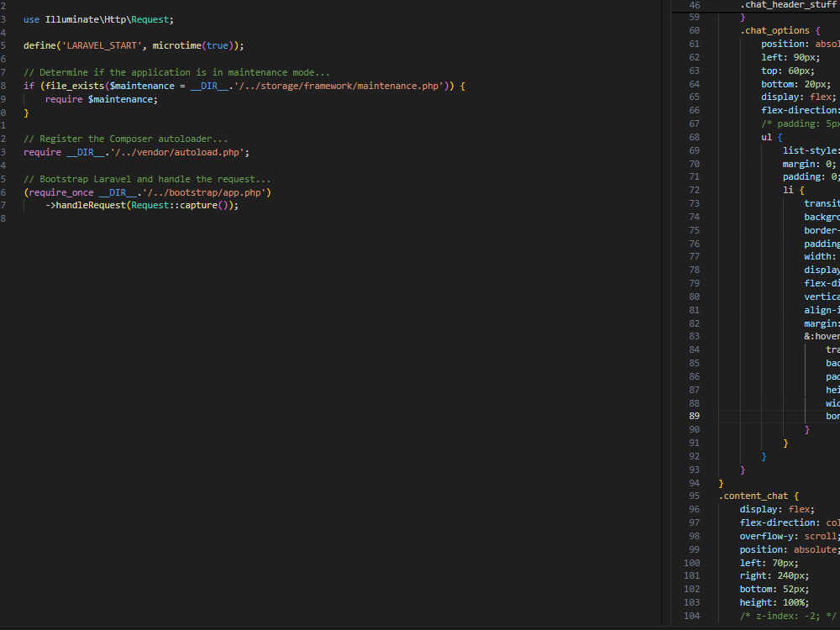Click the 'height: 100%;' declaration

pyautogui.click(x=774, y=602)
